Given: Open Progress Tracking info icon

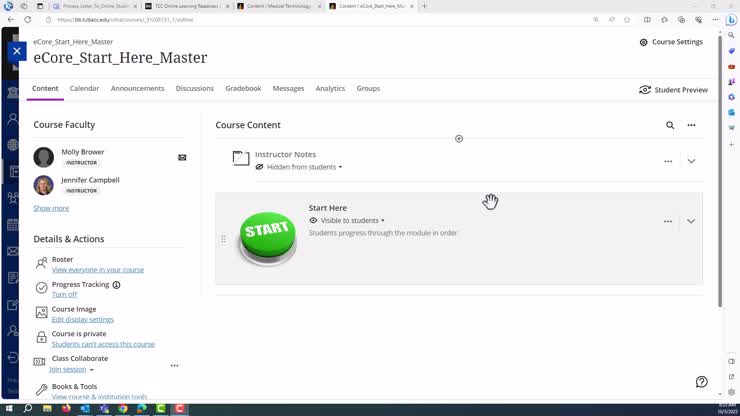Looking at the screenshot, I should 116,285.
